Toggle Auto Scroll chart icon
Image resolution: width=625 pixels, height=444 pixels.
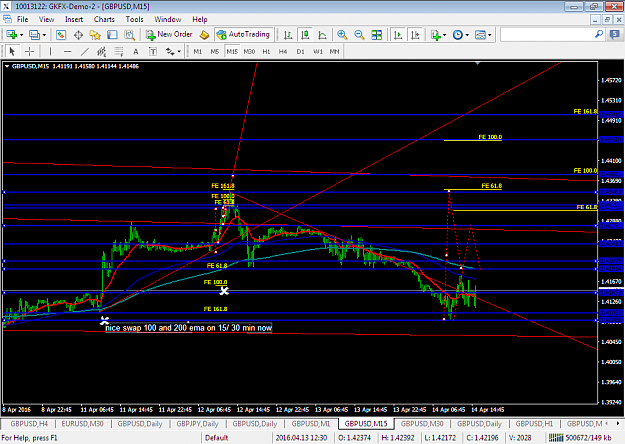click(398, 35)
